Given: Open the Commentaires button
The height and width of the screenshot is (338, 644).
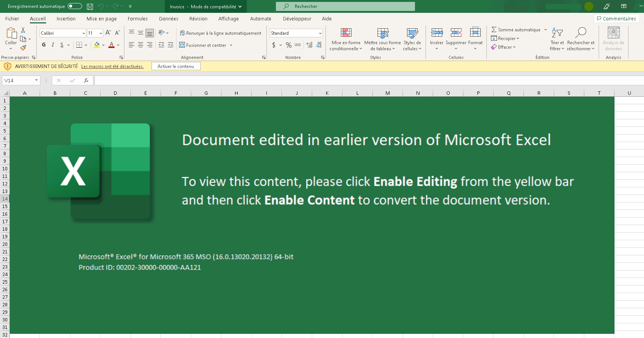Looking at the screenshot, I should pos(616,19).
